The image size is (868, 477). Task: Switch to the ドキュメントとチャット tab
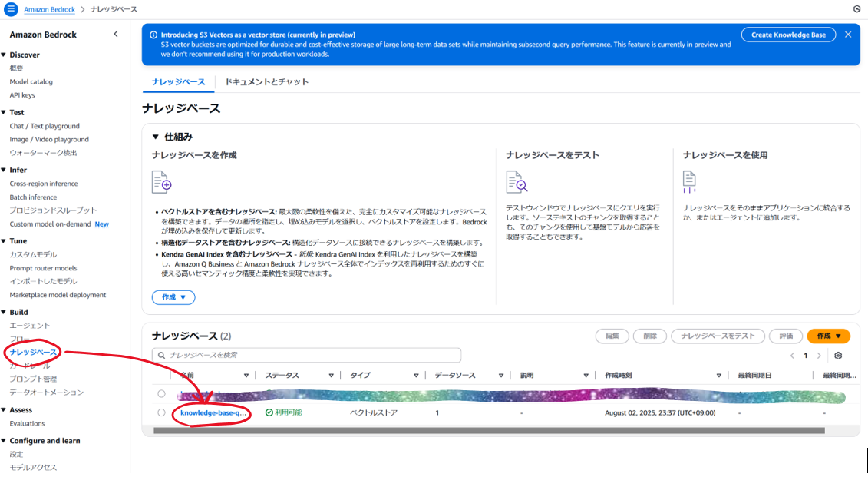(x=266, y=82)
